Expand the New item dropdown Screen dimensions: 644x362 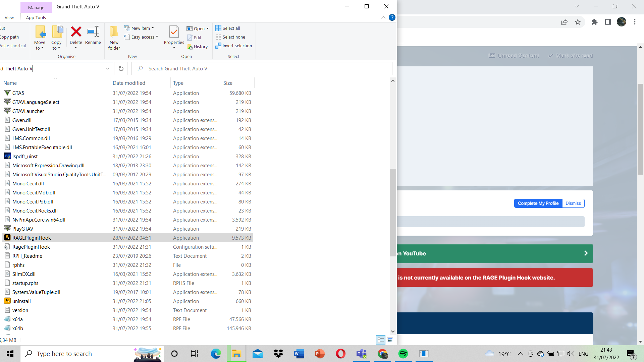(139, 28)
